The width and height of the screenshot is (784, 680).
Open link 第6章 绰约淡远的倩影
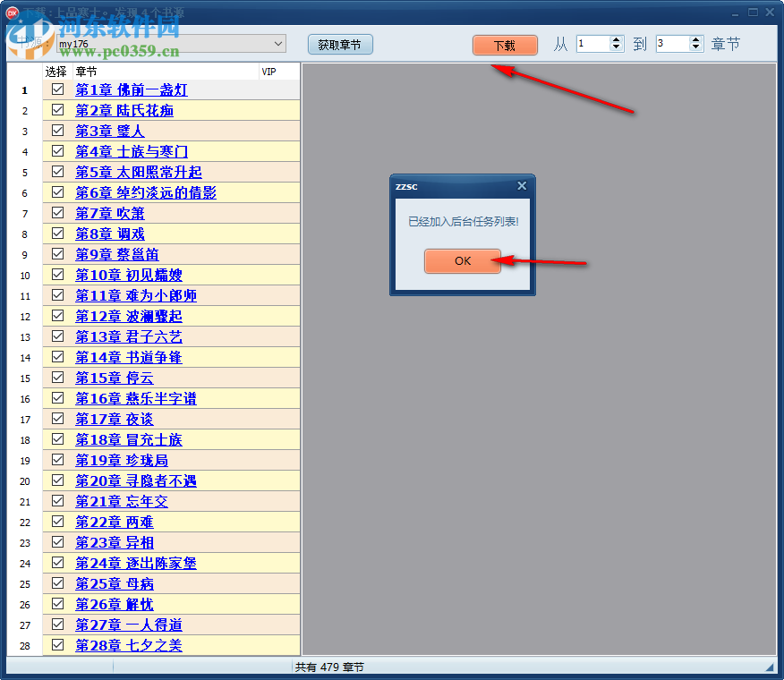[x=146, y=193]
